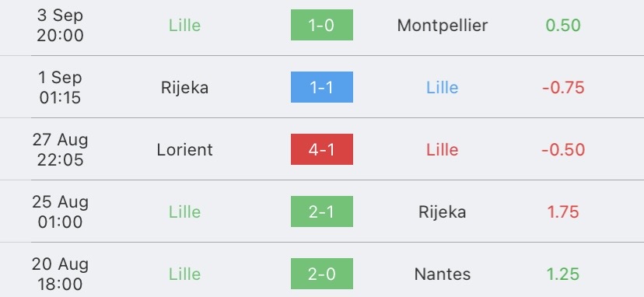Open the red 4-1 score badge

[x=321, y=149]
